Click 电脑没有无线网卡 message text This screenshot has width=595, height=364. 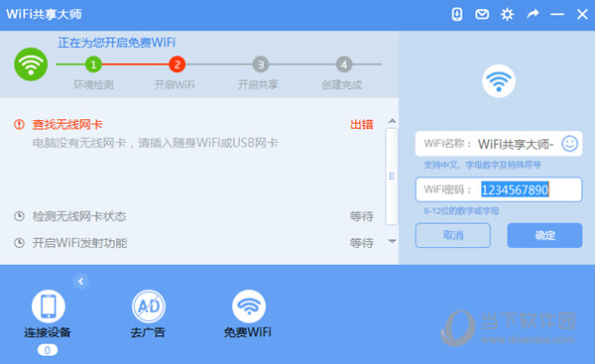[x=155, y=143]
